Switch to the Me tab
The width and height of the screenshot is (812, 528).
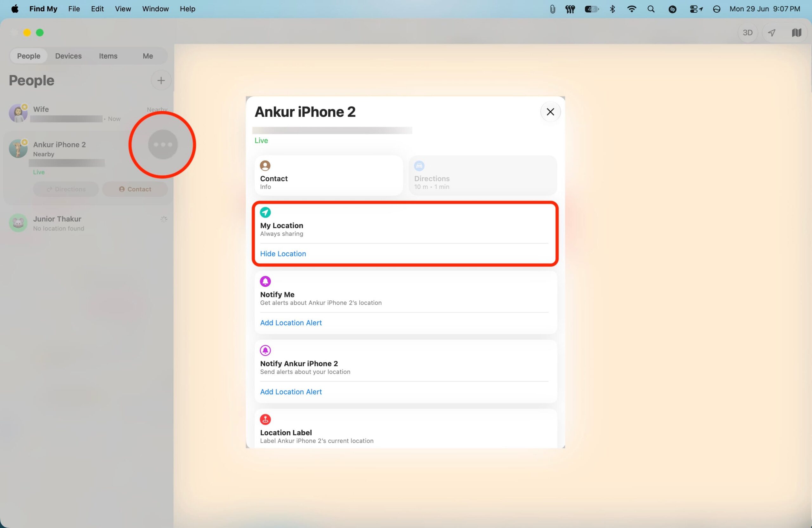point(148,56)
